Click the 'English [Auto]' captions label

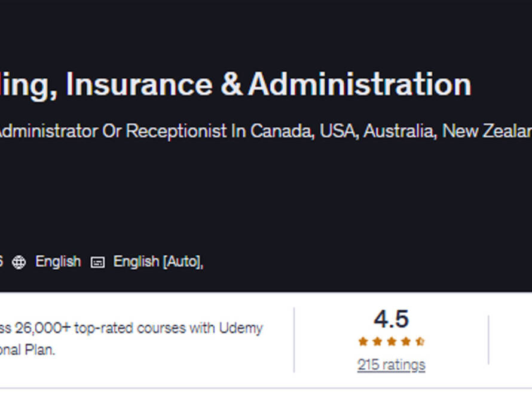click(x=158, y=262)
